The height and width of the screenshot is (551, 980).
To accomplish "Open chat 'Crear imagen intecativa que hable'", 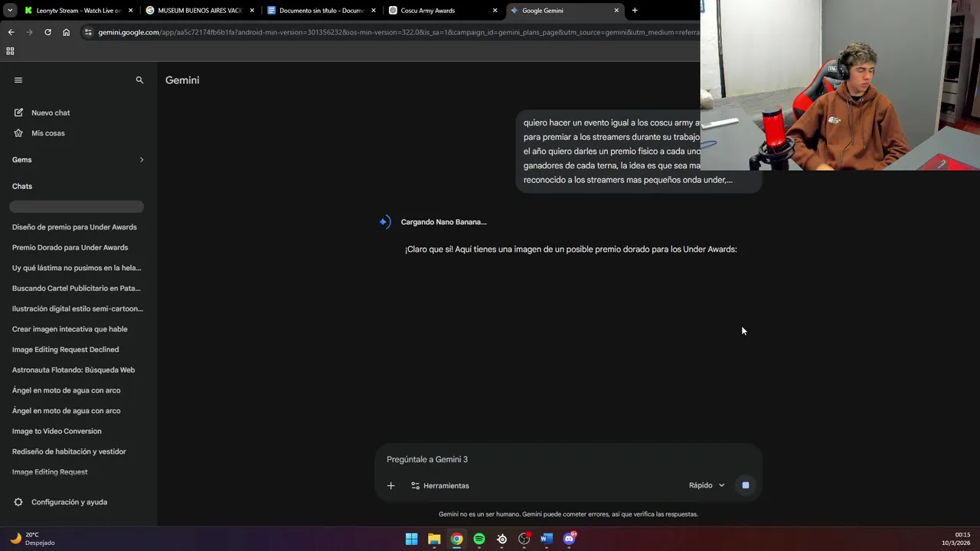I will point(70,329).
